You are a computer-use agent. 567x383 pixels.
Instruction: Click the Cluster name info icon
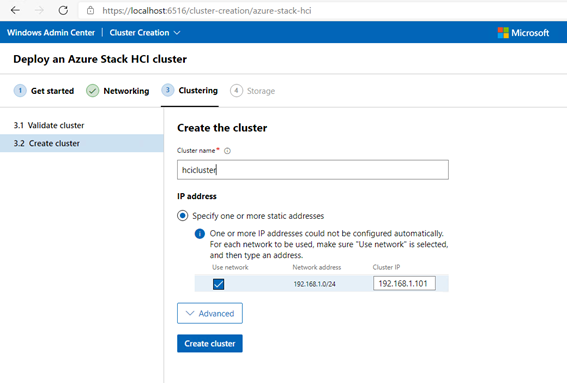227,151
